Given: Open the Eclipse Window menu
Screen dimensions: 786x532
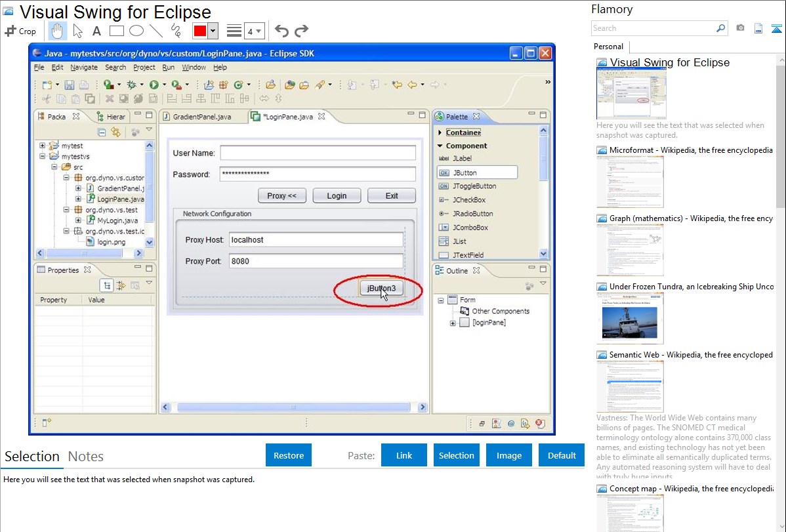Looking at the screenshot, I should click(194, 67).
